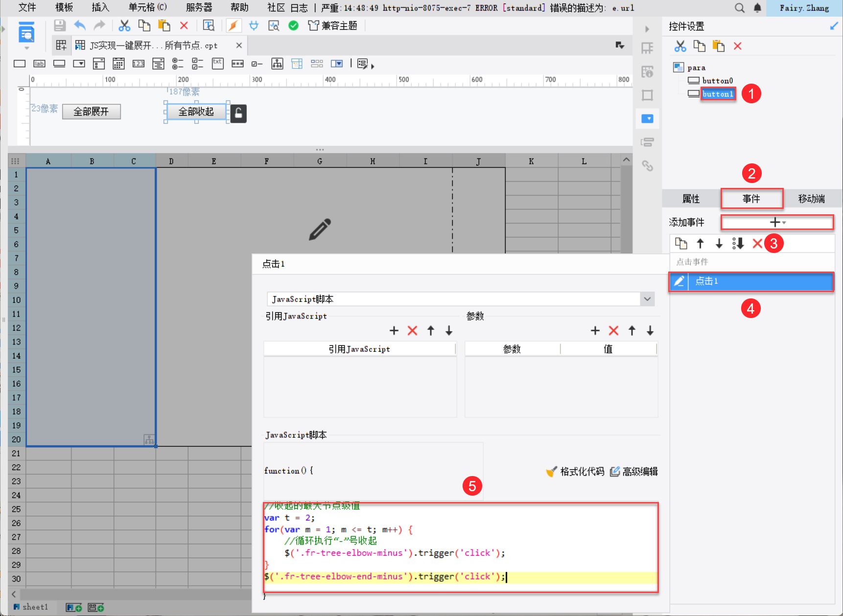Viewport: 843px width, 616px height.
Task: Click the save template icon
Action: point(60,25)
